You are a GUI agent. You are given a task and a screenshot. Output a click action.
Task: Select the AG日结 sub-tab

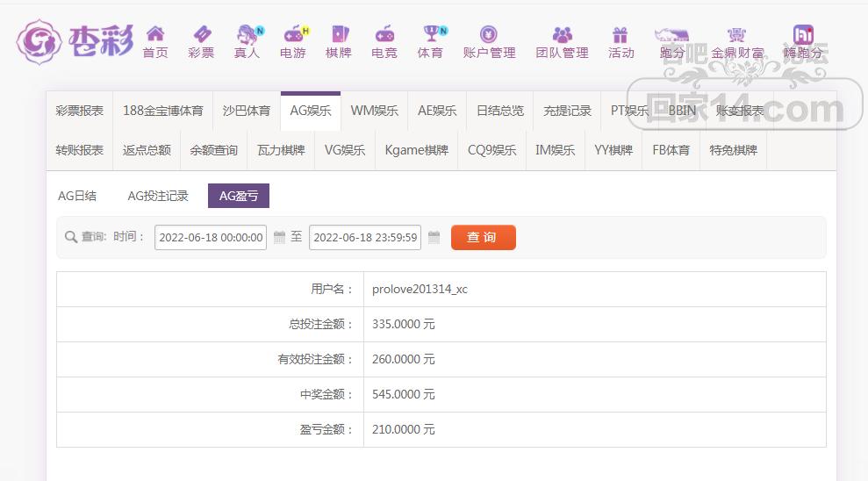tap(77, 196)
